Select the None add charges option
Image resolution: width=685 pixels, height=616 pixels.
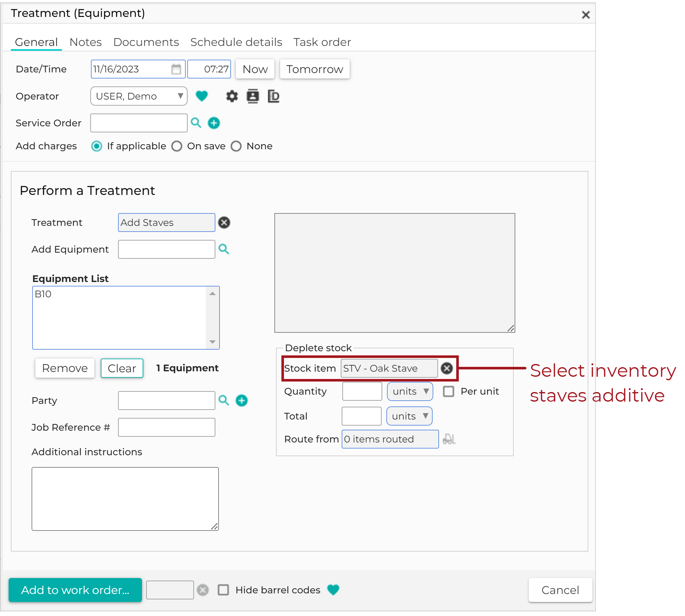[236, 146]
